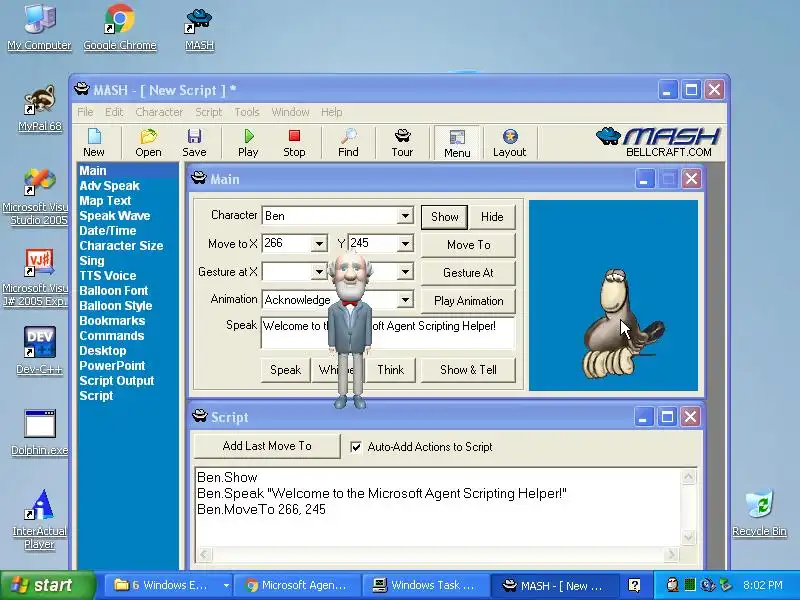Stop playback with the red Stop icon
Screen dimensions: 800x600
coord(294,143)
